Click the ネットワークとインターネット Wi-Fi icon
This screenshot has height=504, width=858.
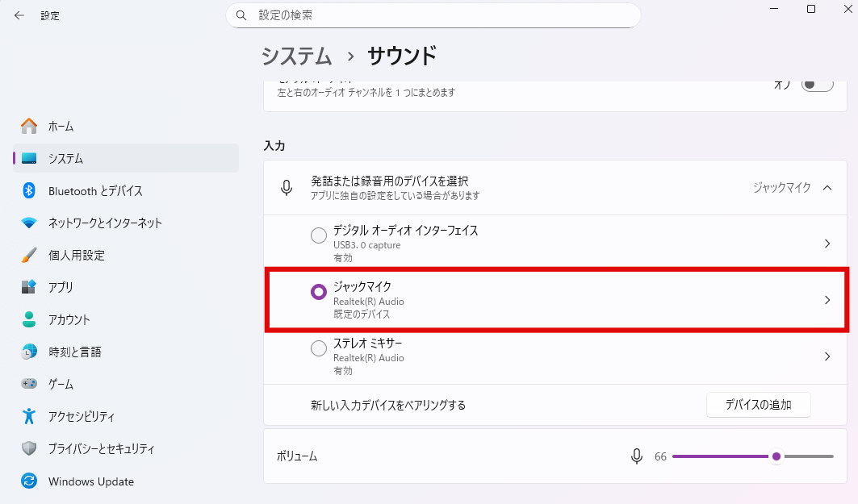[x=29, y=223]
